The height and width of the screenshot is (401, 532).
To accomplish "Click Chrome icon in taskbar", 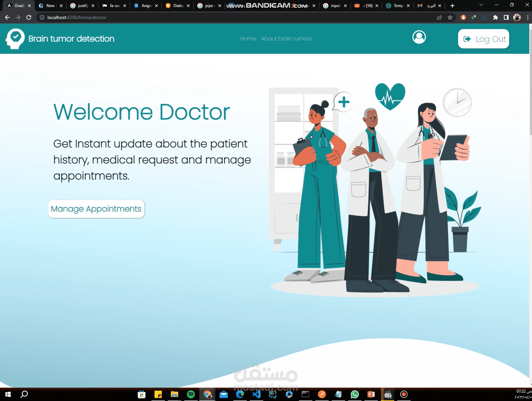I will pyautogui.click(x=207, y=394).
